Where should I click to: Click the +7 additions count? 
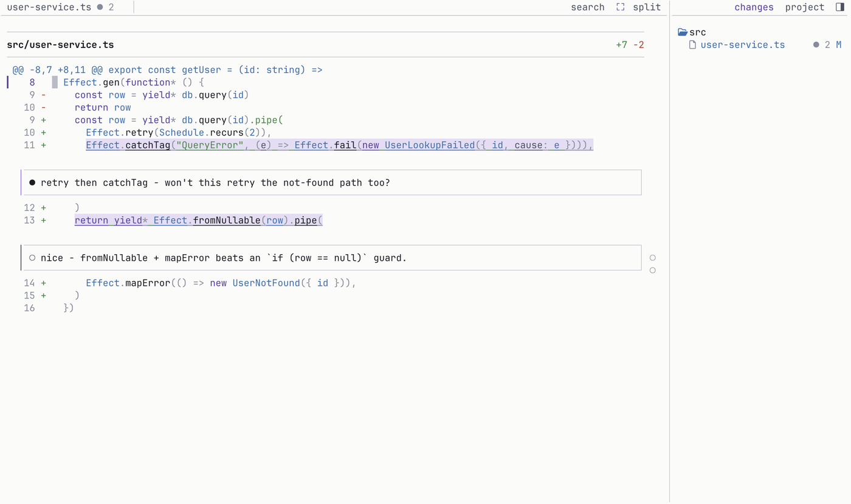[621, 45]
